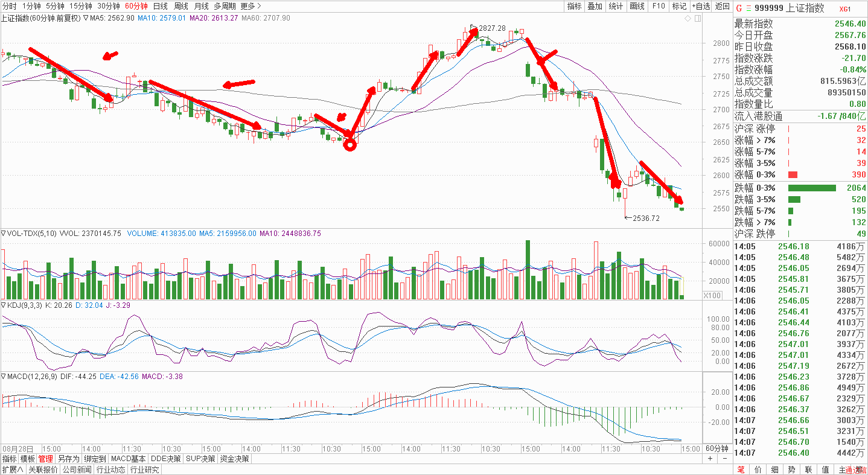Switch to 周线 weekly chart
Image resolution: width=868 pixels, height=475 pixels.
[181, 6]
